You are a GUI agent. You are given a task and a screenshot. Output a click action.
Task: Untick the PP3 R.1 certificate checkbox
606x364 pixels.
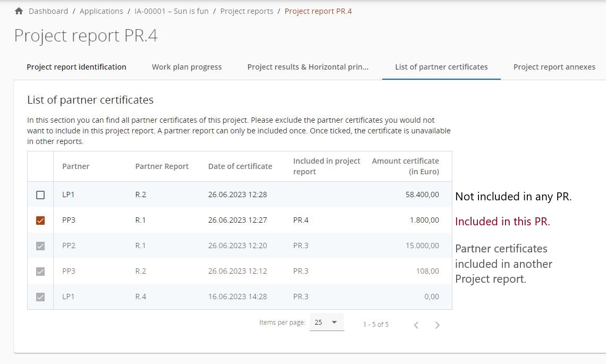coord(40,221)
